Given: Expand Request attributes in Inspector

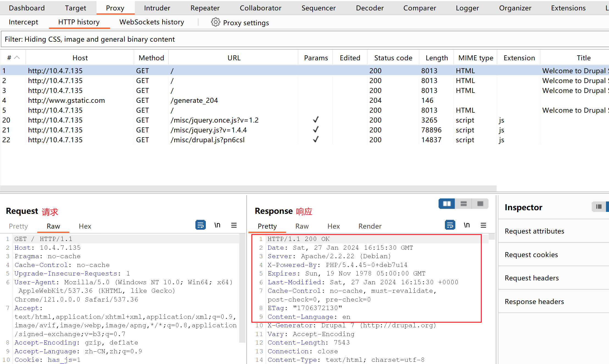Looking at the screenshot, I should click(x=554, y=231).
